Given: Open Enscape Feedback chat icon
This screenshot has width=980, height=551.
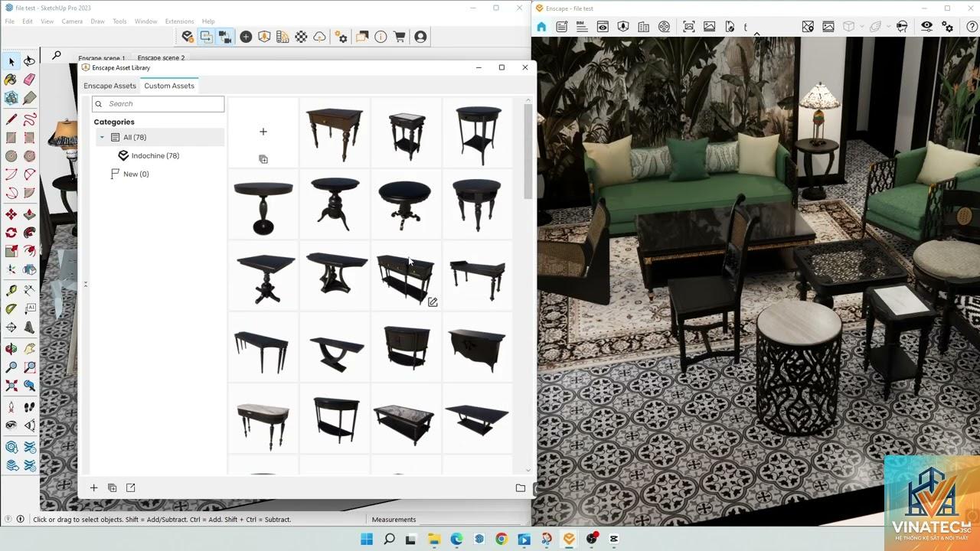Looking at the screenshot, I should coord(362,37).
